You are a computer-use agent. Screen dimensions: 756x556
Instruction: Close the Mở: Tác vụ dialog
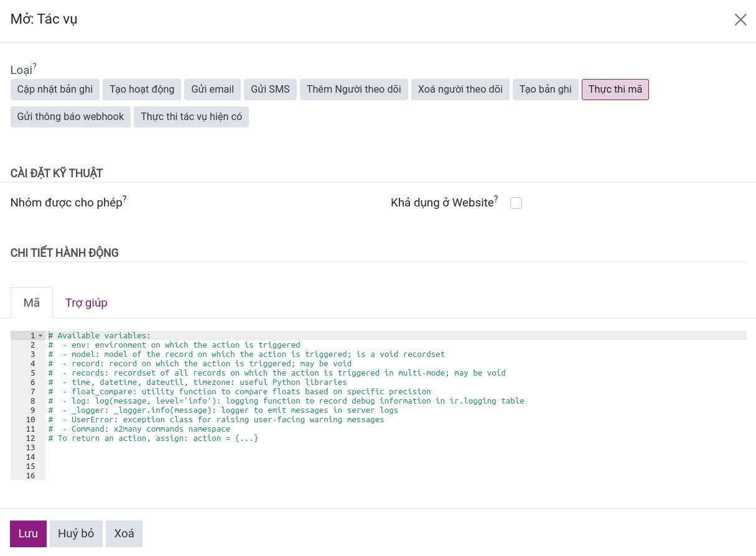(x=740, y=20)
